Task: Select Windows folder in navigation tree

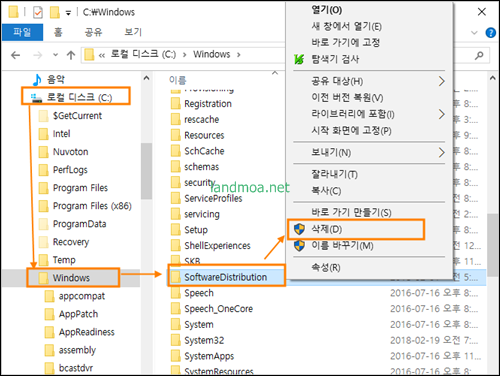Action: coord(71,278)
